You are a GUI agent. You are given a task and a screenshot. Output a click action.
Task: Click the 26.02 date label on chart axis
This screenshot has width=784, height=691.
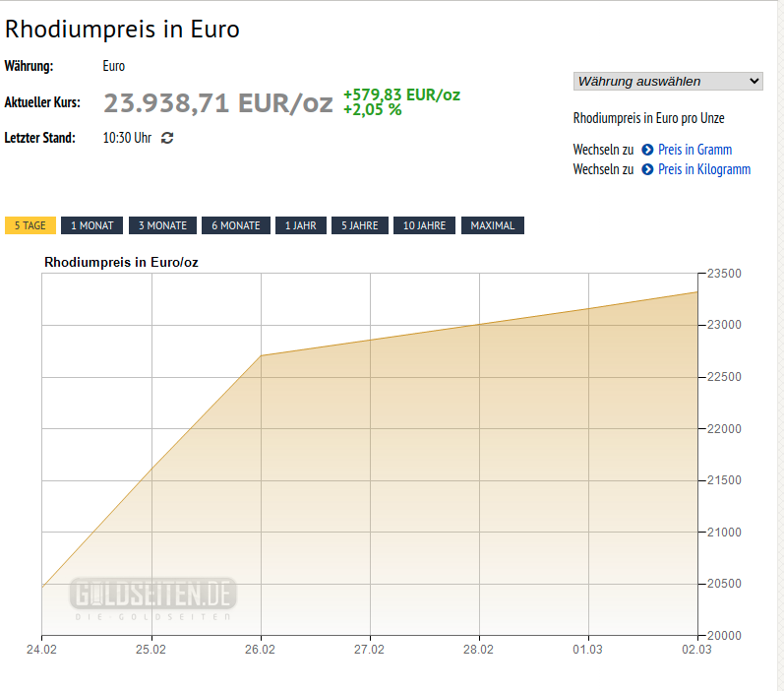coord(260,650)
